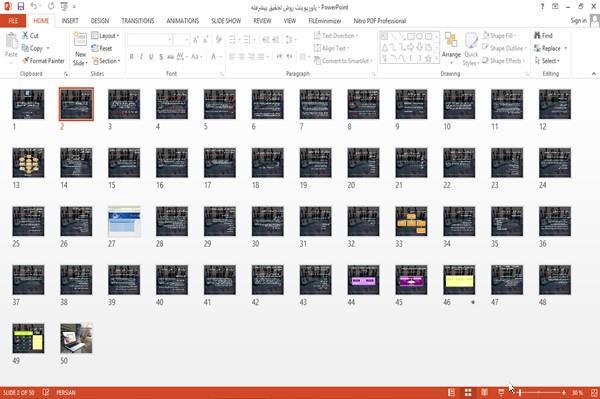Start Slide Show from status bar icon

point(501,392)
